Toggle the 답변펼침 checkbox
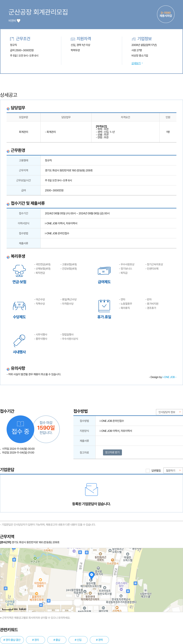 point(147,471)
